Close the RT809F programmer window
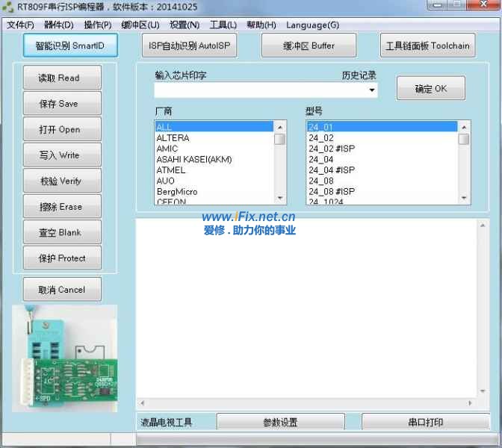The height and width of the screenshot is (448, 502). click(484, 4)
